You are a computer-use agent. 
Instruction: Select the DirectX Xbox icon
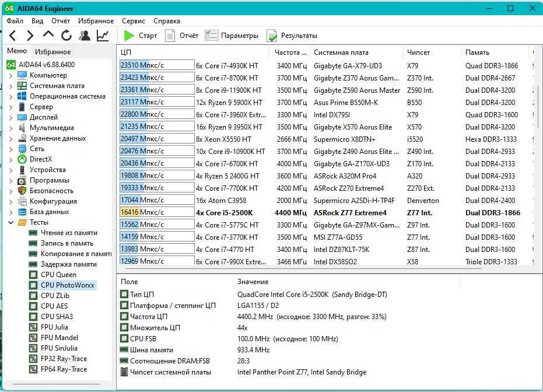pyautogui.click(x=22, y=159)
